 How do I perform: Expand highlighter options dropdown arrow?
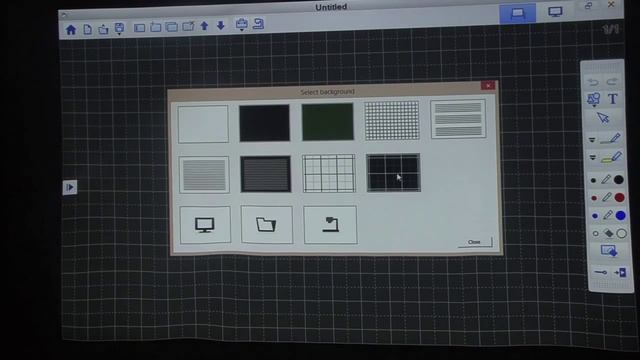593,158
